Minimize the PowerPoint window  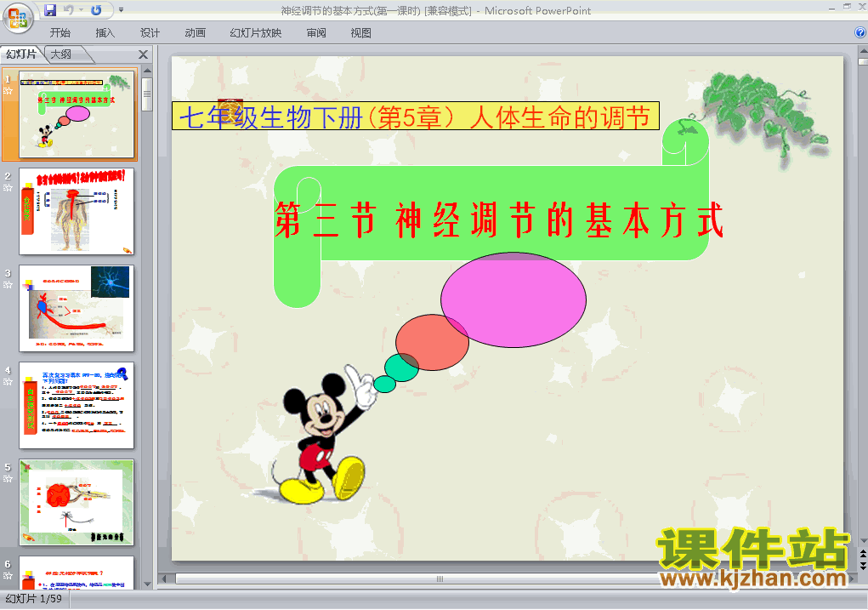coord(831,8)
